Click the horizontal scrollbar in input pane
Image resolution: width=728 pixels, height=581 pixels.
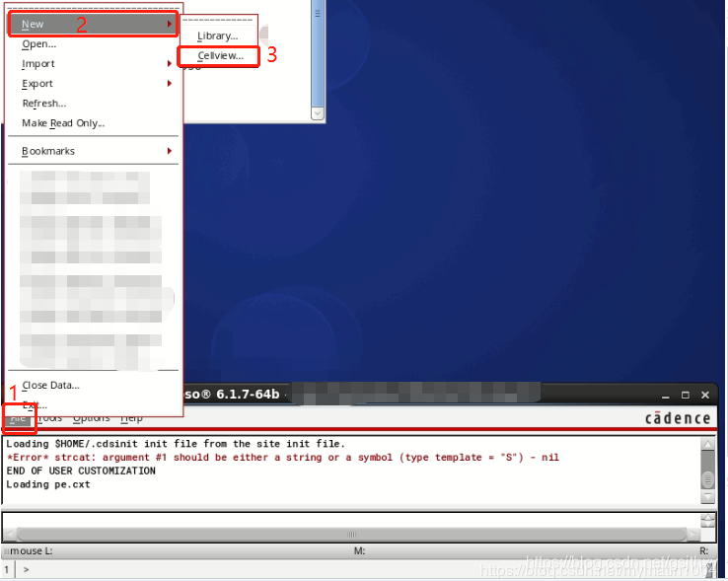point(351,534)
